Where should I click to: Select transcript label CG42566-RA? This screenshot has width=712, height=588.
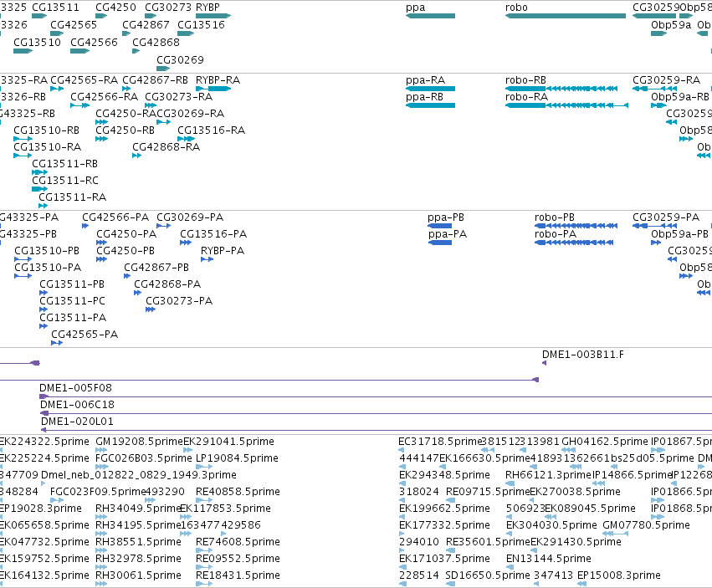[105, 97]
